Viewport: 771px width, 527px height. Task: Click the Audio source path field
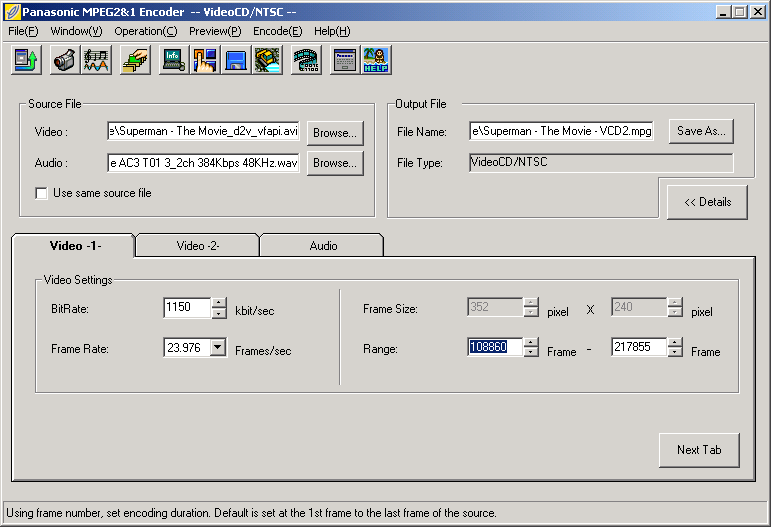pyautogui.click(x=203, y=163)
